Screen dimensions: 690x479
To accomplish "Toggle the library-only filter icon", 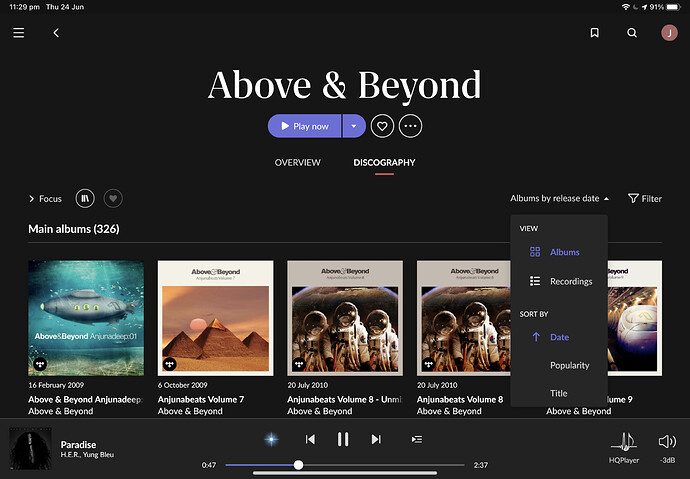I will [85, 198].
